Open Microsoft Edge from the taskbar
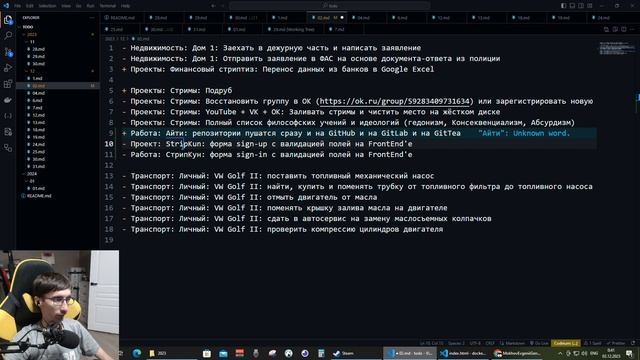 pyautogui.click(x=137, y=353)
